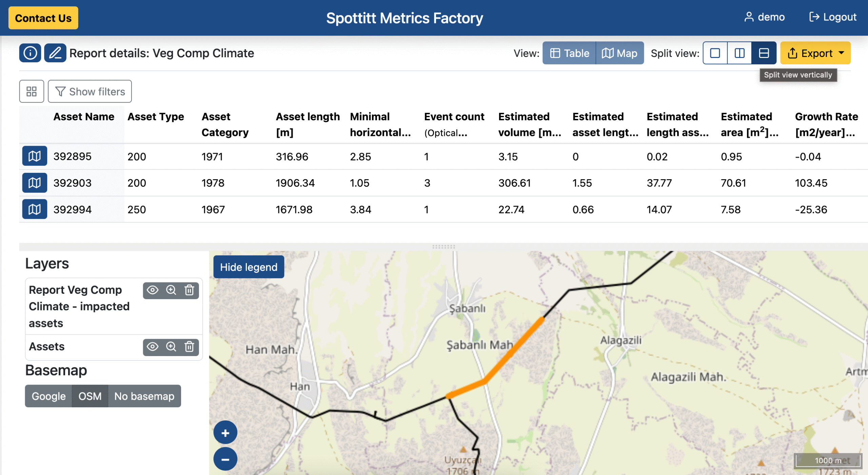Zoom in on the map
This screenshot has width=868, height=475.
tap(225, 433)
